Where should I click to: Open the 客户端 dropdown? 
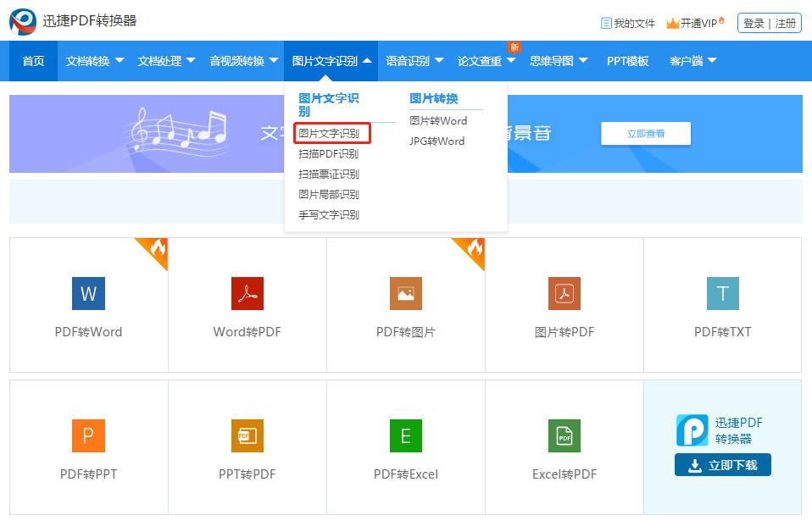[688, 61]
